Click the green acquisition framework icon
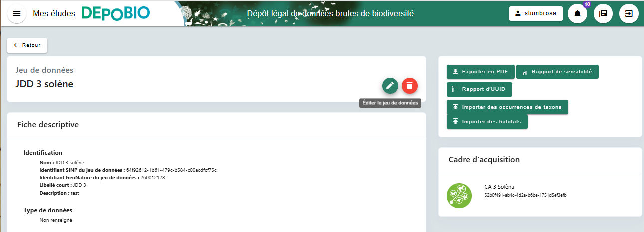 click(x=459, y=195)
